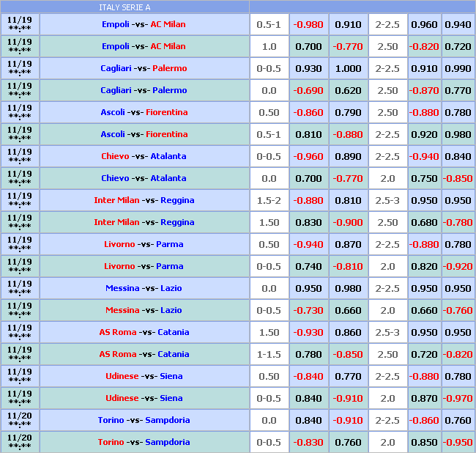Click the ITALY SERIE A league header
The width and height of the screenshot is (476, 453).
coord(124,7)
